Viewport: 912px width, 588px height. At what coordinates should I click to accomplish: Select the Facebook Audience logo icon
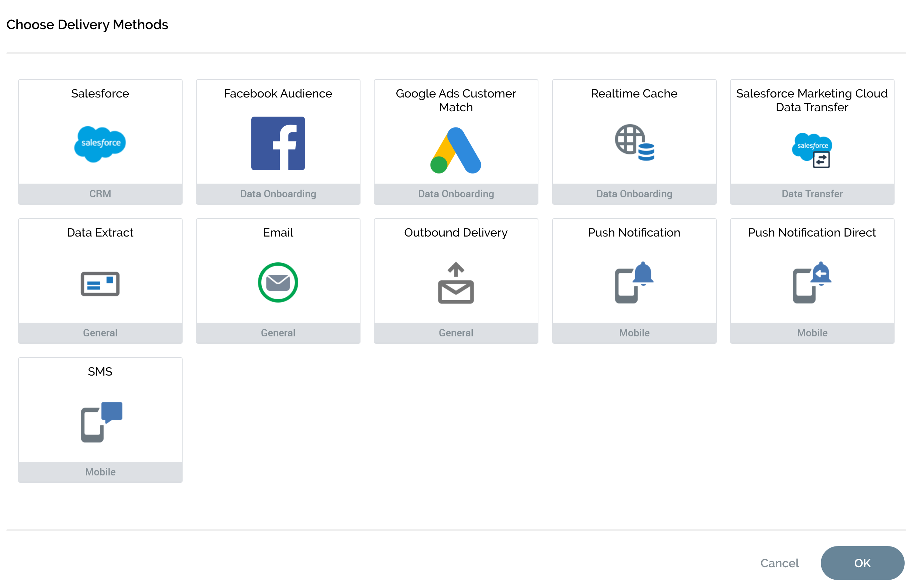(x=278, y=143)
